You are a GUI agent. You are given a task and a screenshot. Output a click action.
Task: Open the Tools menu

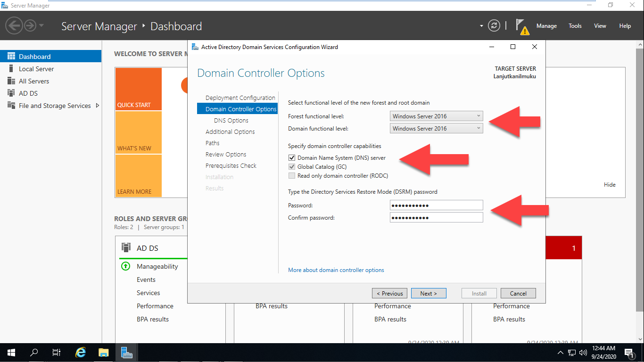coord(575,26)
